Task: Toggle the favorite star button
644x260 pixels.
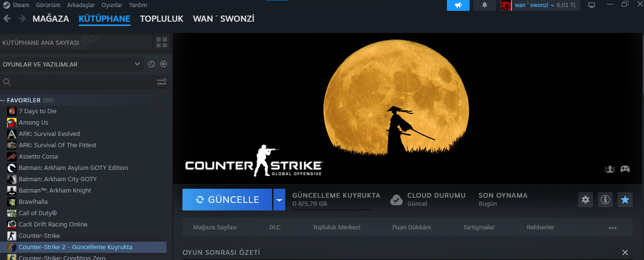Action: pos(625,200)
